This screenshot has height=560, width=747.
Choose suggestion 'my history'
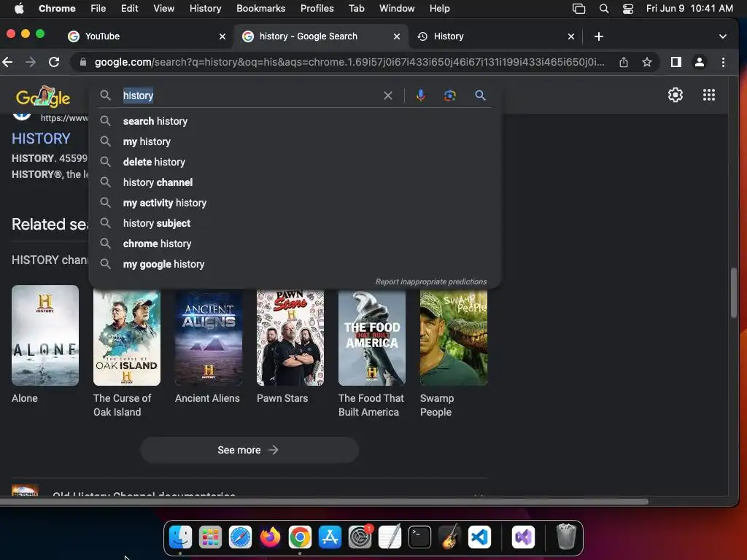[295, 141]
